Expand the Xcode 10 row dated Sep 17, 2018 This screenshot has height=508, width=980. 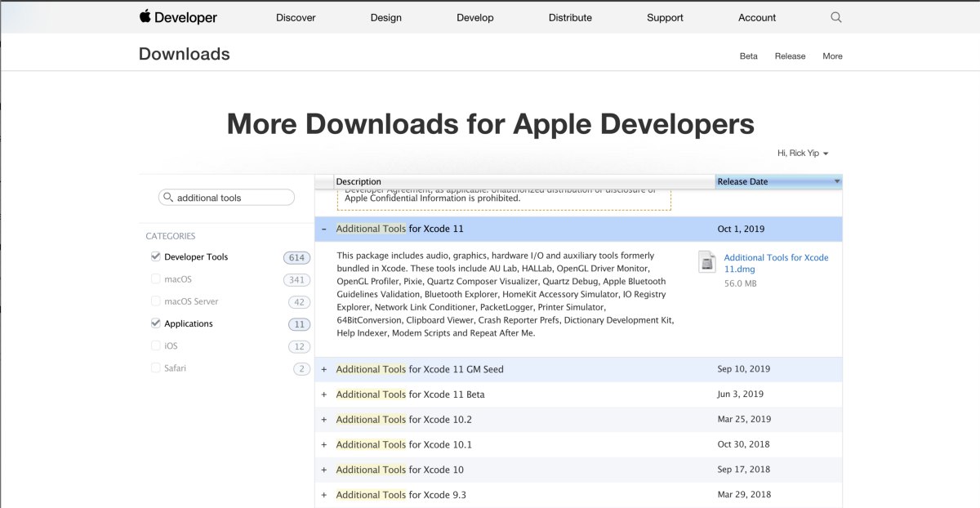[324, 470]
